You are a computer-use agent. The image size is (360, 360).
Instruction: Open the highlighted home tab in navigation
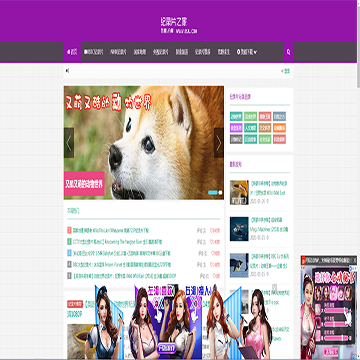[72, 52]
